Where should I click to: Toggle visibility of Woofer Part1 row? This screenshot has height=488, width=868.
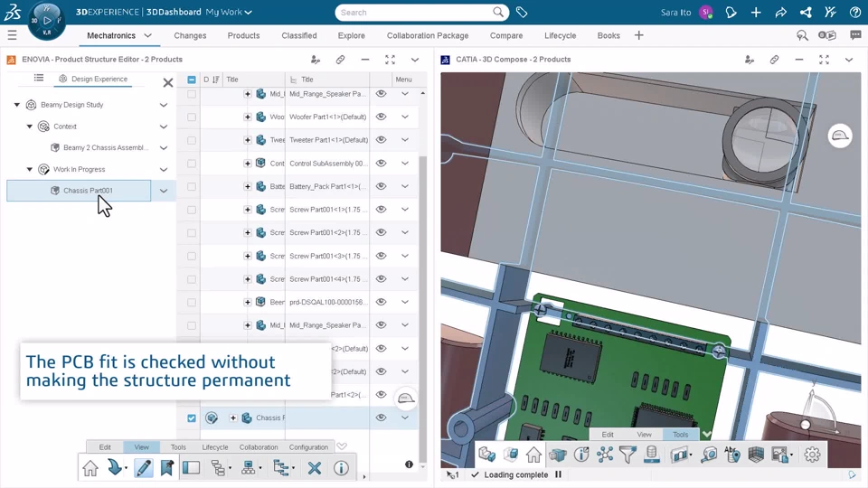[x=381, y=117]
